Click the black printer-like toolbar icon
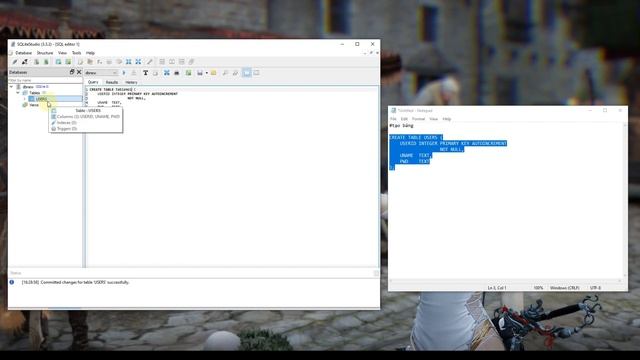 click(x=176, y=73)
